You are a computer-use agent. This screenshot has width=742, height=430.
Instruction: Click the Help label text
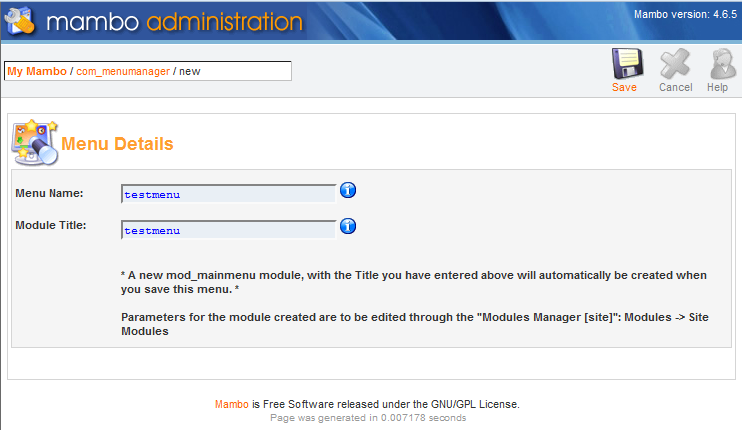(x=717, y=88)
